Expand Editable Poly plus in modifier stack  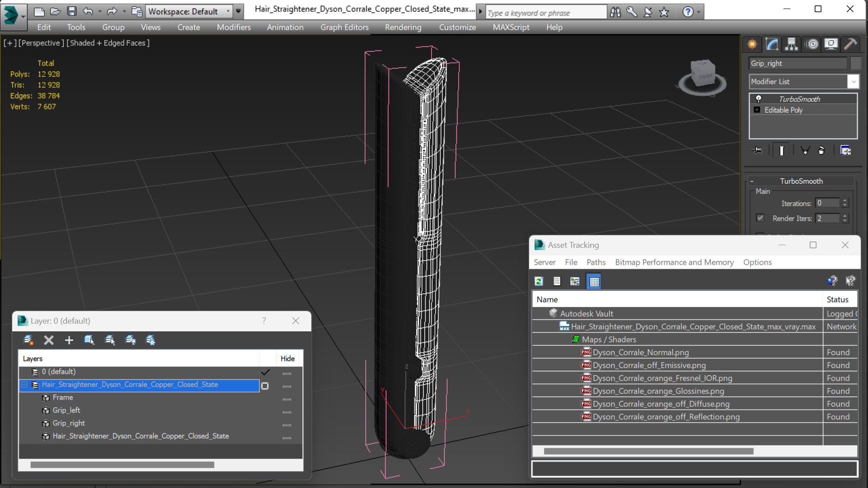pyautogui.click(x=757, y=110)
